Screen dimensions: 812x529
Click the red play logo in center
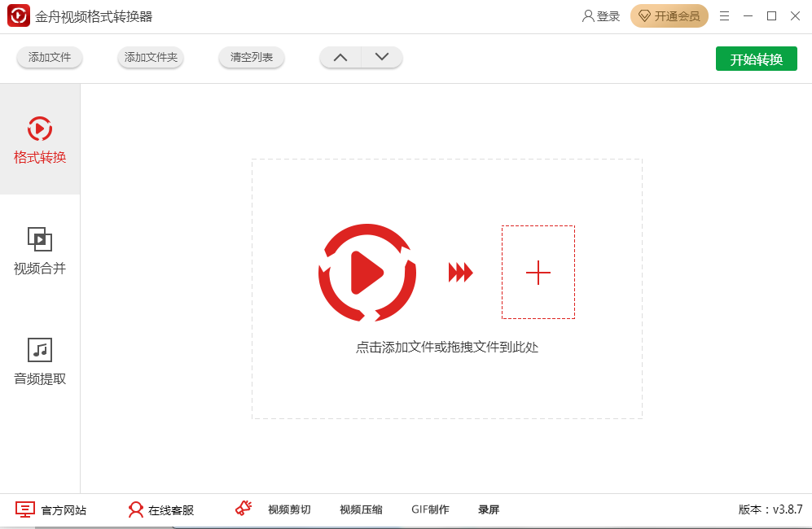pyautogui.click(x=367, y=272)
